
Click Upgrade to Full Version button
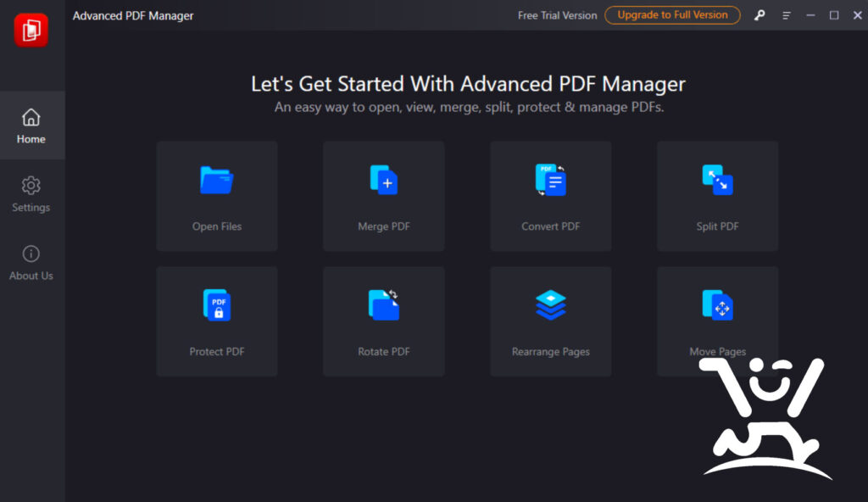pyautogui.click(x=672, y=15)
